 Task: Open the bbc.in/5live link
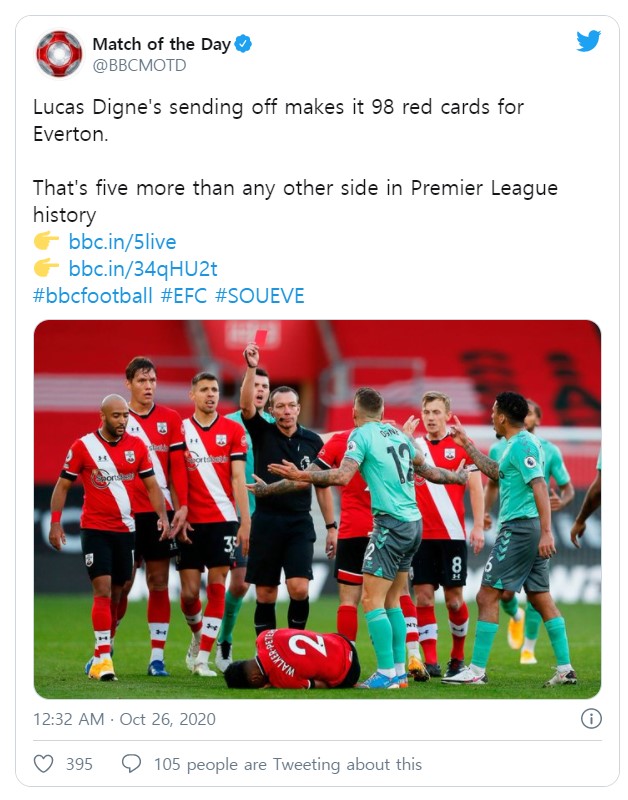click(122, 242)
